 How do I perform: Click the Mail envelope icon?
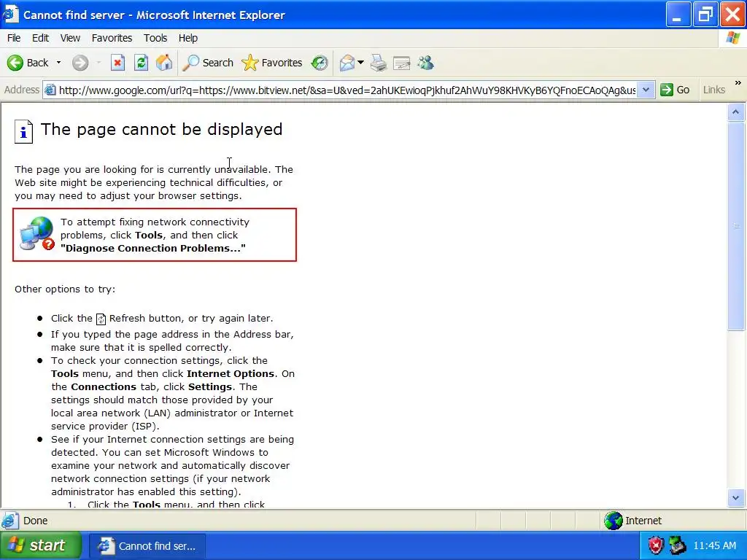coord(347,63)
